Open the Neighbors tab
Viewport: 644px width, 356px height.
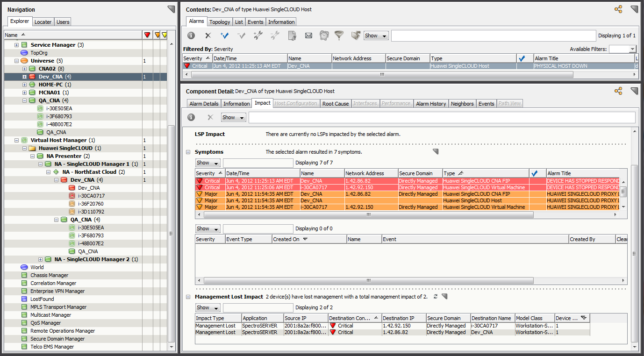coord(462,103)
